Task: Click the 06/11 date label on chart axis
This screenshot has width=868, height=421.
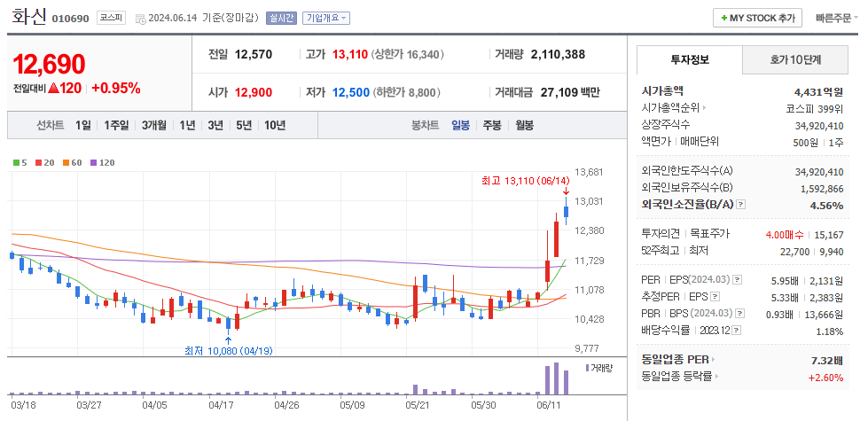Action: coord(547,405)
